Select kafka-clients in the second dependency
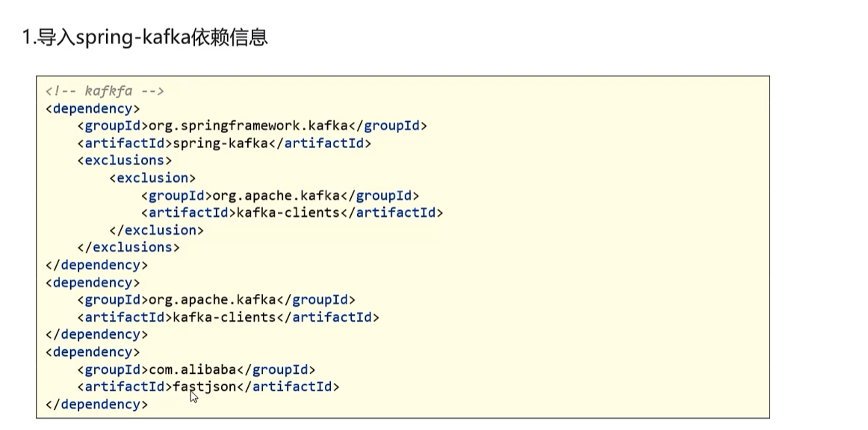This screenshot has height=430, width=868. tap(224, 318)
